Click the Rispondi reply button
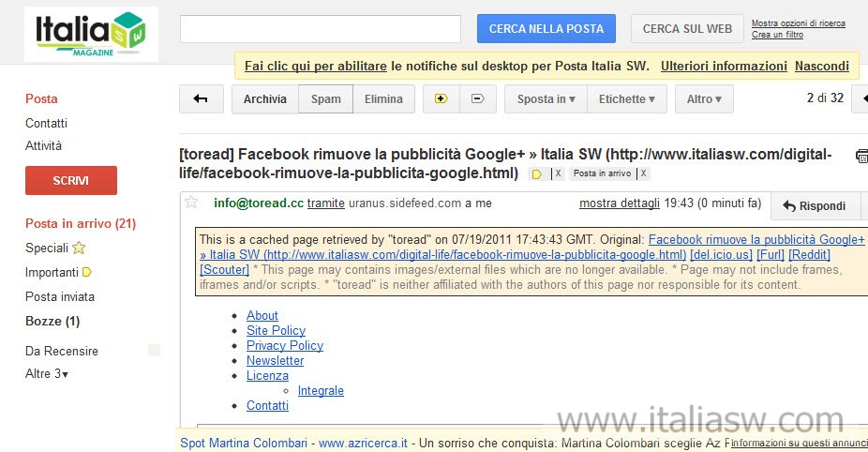 pos(815,206)
